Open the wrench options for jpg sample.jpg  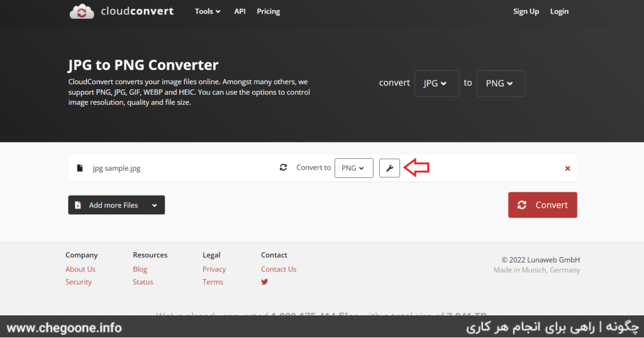389,168
